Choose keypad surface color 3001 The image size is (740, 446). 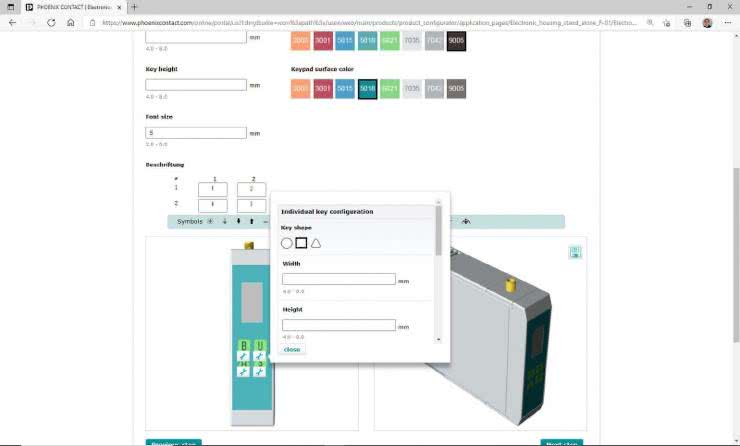pyautogui.click(x=322, y=89)
